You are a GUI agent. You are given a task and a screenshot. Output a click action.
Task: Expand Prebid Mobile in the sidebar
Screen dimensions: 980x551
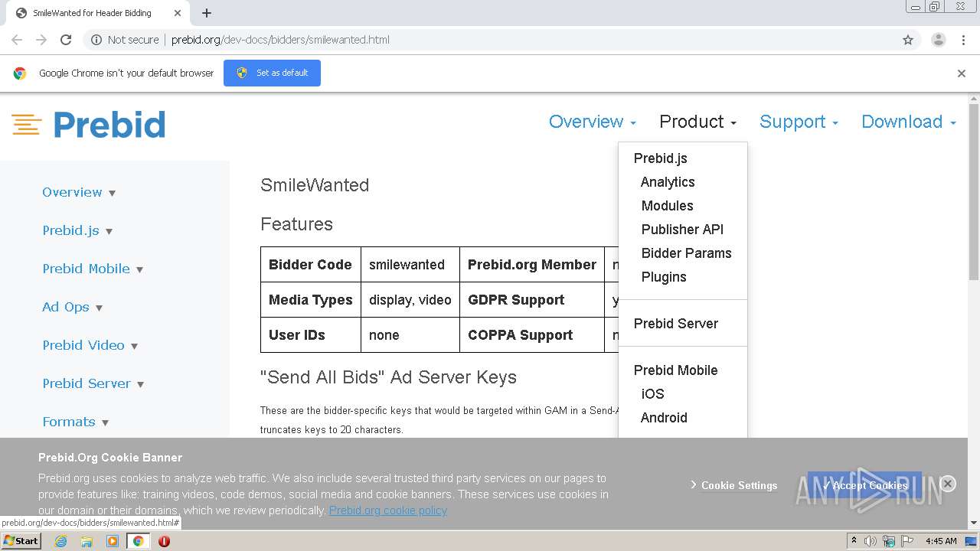click(x=93, y=269)
